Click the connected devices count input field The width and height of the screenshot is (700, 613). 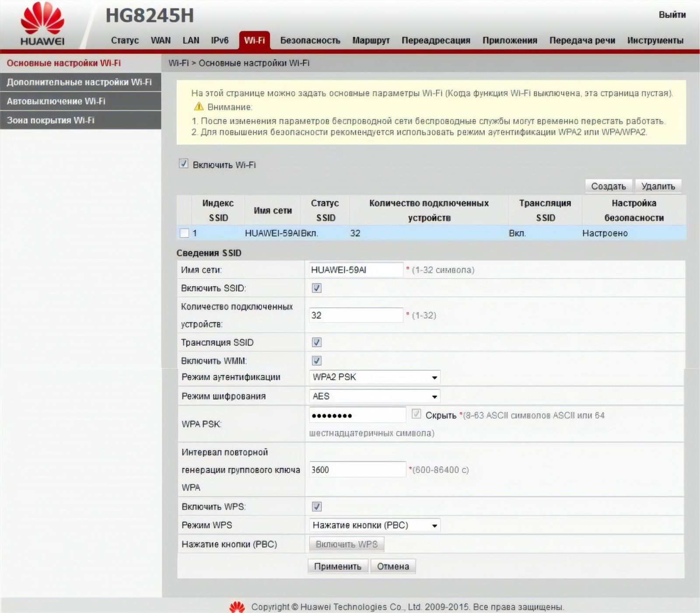356,315
